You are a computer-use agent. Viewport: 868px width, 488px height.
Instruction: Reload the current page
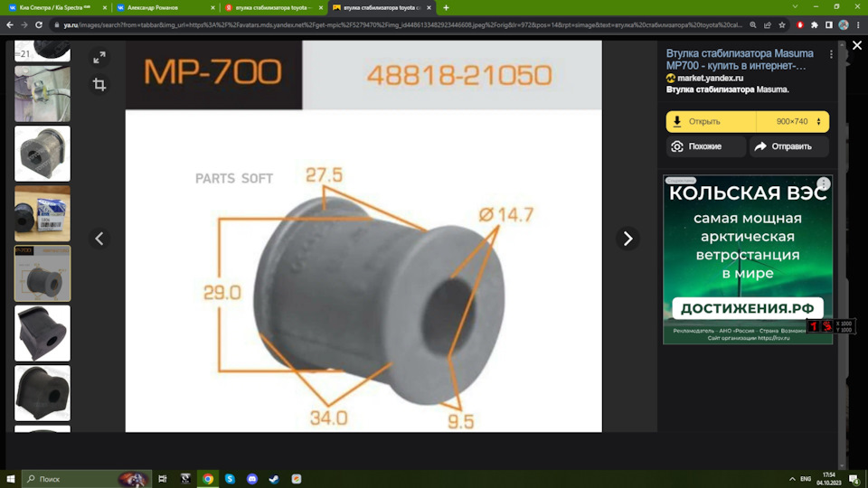[x=39, y=25]
